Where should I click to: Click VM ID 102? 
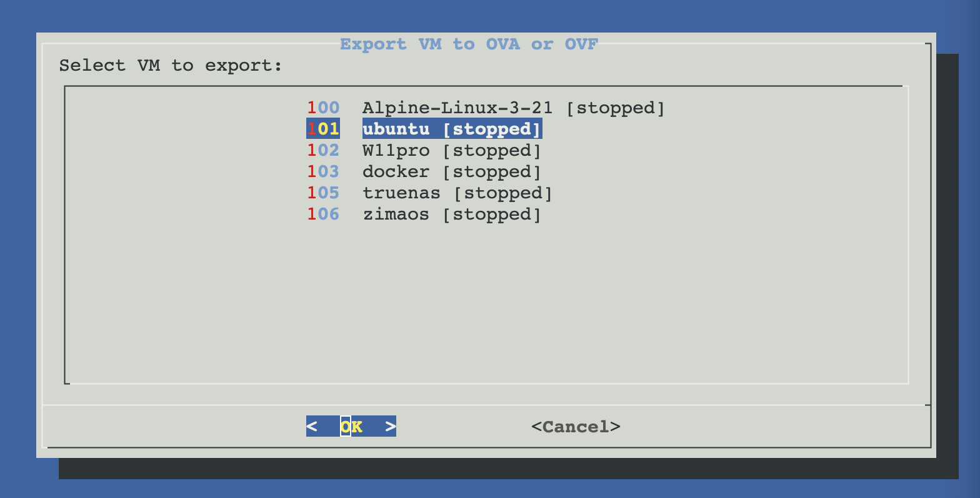point(323,151)
